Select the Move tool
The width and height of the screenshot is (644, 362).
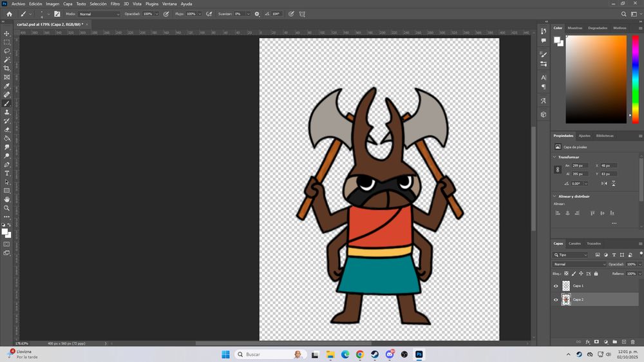[x=7, y=33]
